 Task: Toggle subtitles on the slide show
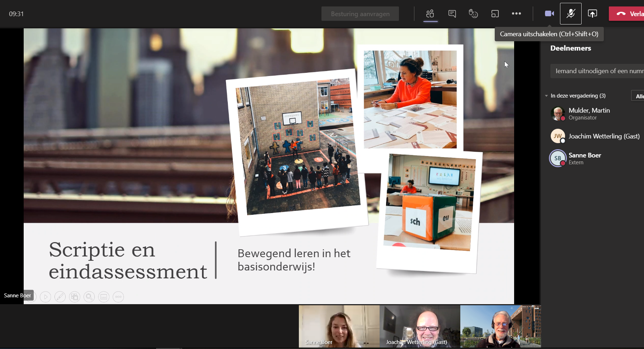coord(104,297)
